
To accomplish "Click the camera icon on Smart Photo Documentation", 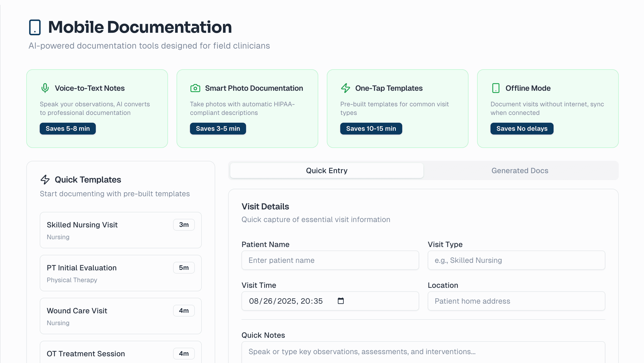I will [195, 88].
